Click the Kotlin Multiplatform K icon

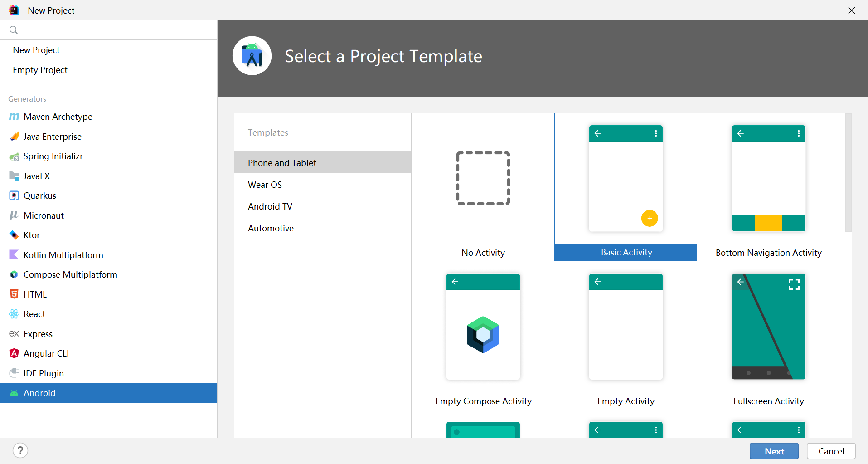pyautogui.click(x=14, y=255)
